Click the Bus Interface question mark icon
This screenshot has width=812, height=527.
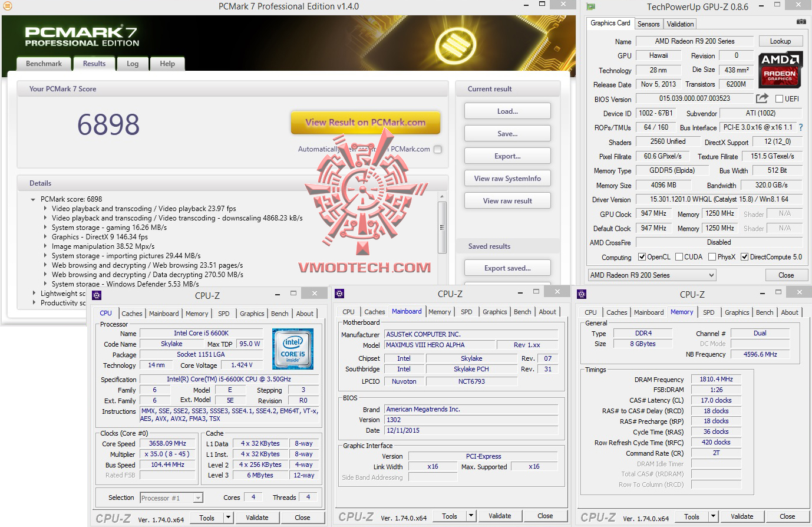[x=800, y=127]
